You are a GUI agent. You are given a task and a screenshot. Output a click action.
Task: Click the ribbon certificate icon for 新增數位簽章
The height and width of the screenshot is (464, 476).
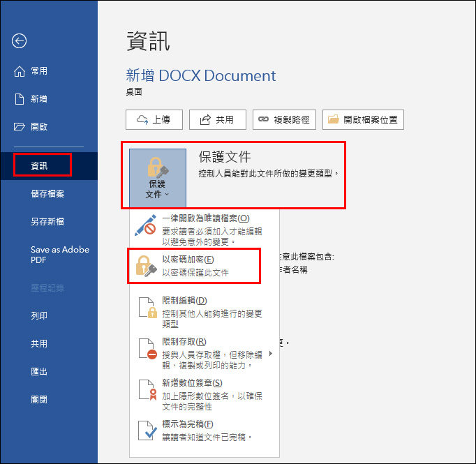tap(148, 390)
